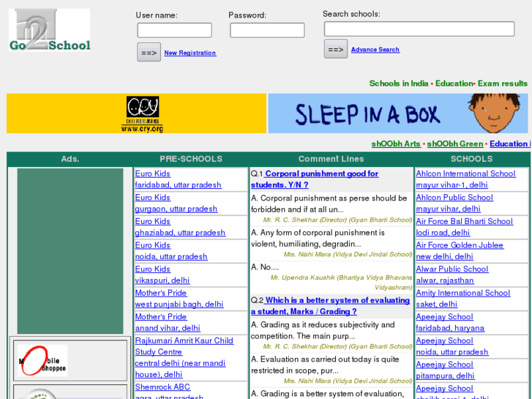532x399 pixels.
Task: Open Mother's Pride anand vihar, delhi
Action: pyautogui.click(x=168, y=322)
